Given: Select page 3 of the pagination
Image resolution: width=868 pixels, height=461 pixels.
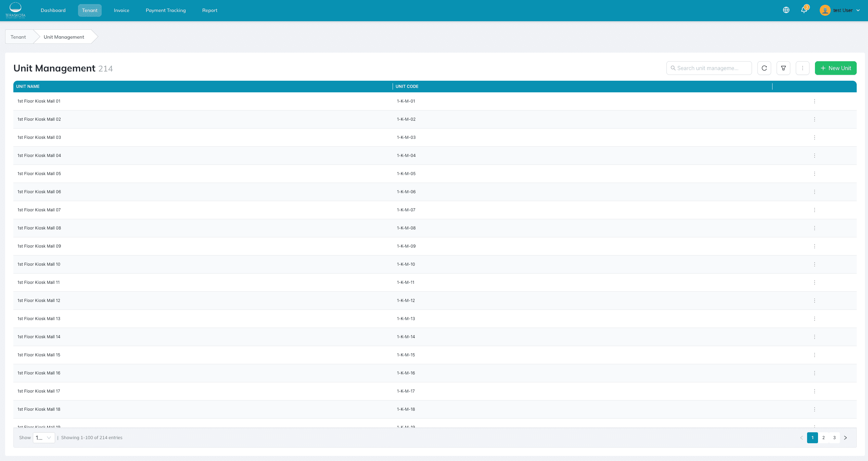Looking at the screenshot, I should [834, 438].
